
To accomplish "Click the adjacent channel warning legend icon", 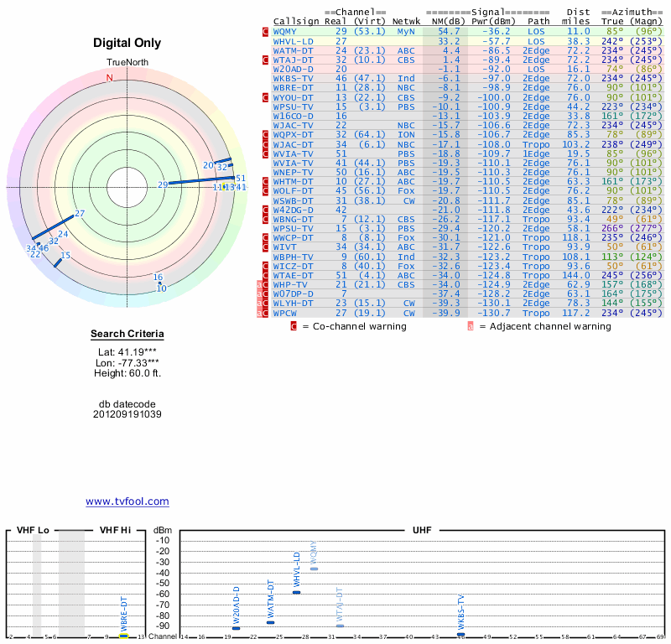I will (471, 326).
